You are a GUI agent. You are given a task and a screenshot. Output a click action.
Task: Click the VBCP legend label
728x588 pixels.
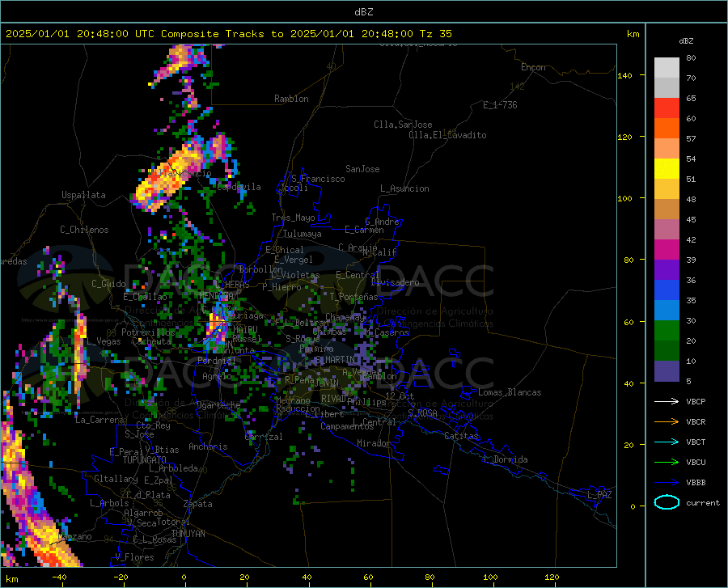696,401
